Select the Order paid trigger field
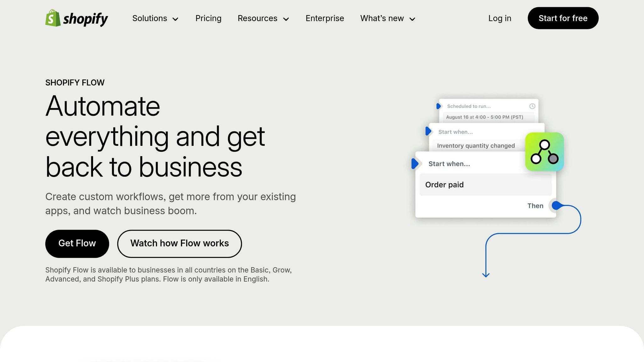The width and height of the screenshot is (644, 362). (x=485, y=185)
